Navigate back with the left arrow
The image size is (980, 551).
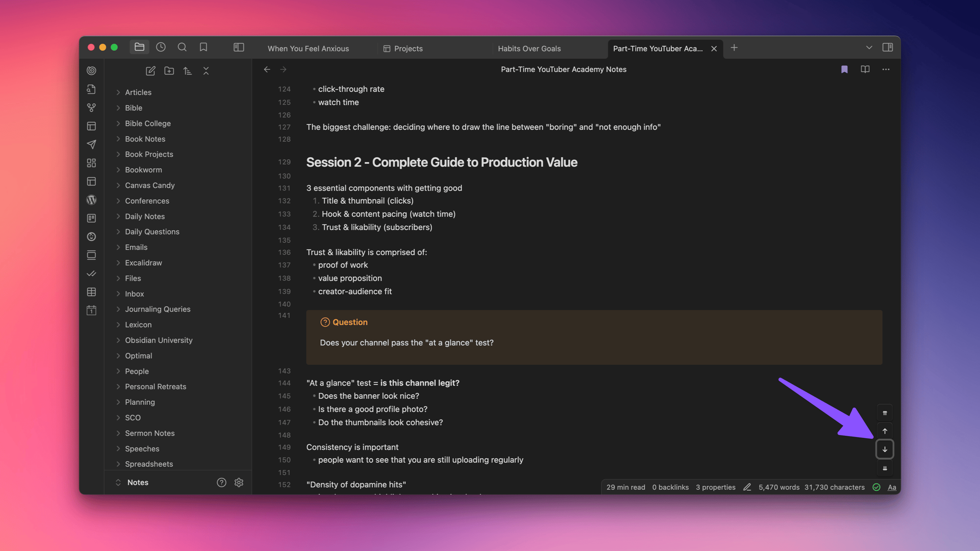[267, 69]
